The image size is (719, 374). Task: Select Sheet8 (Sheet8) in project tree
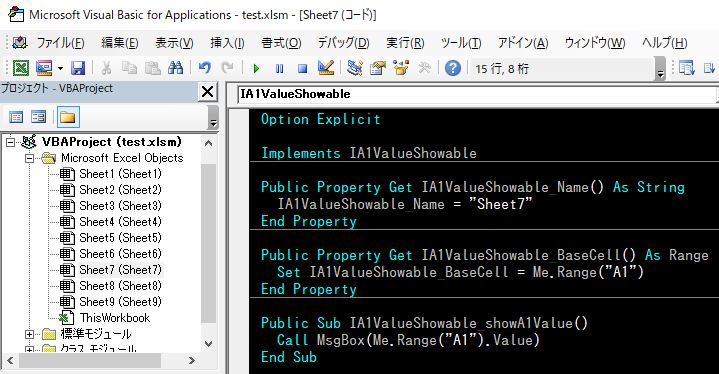120,286
